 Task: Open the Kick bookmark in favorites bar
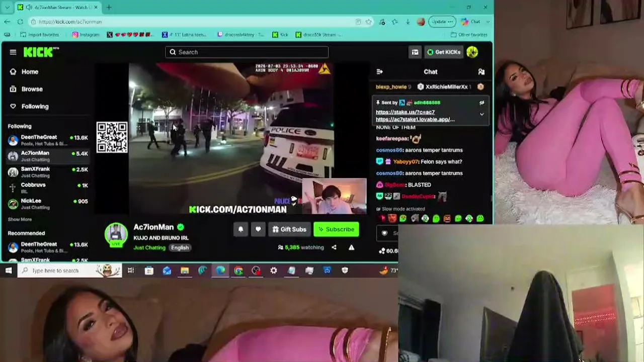280,35
